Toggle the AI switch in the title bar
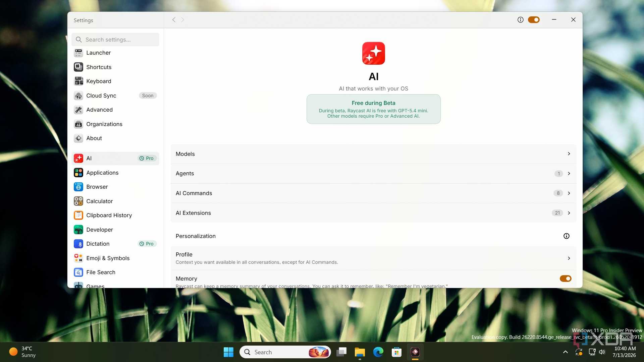 (x=534, y=20)
